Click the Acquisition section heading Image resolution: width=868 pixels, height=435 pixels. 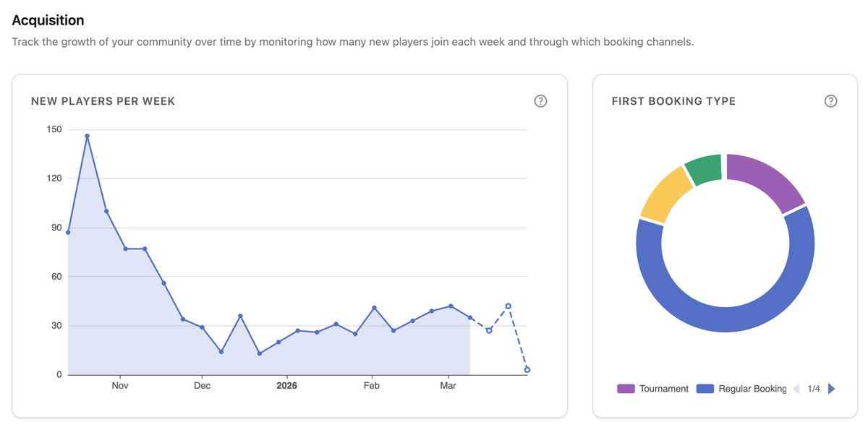[x=48, y=20]
